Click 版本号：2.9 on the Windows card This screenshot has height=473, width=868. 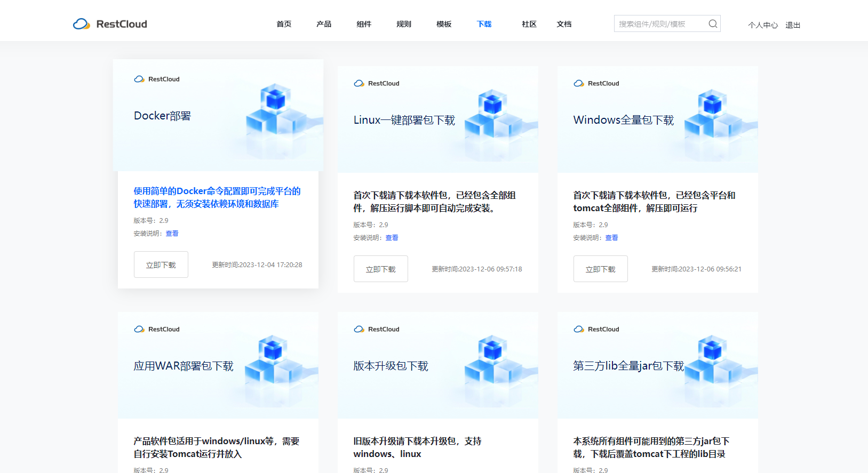point(591,225)
